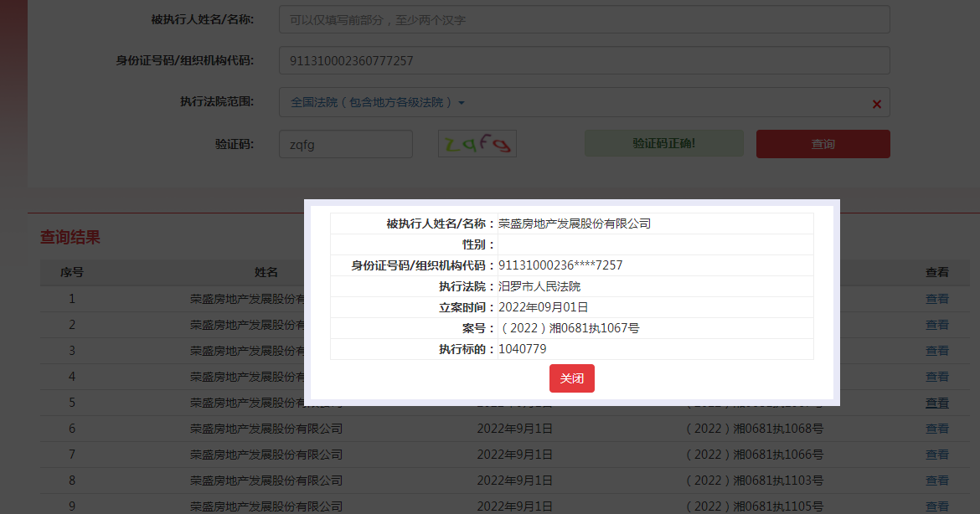
Task: Click popup court name 汨罗市人民法院
Action: point(539,286)
